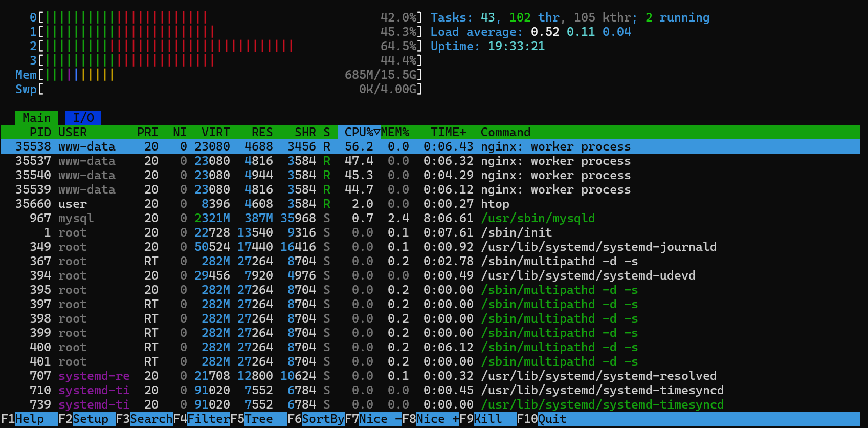The image size is (868, 428).
Task: Select the /usr/sbin/mysqld process row
Action: pyautogui.click(x=431, y=218)
